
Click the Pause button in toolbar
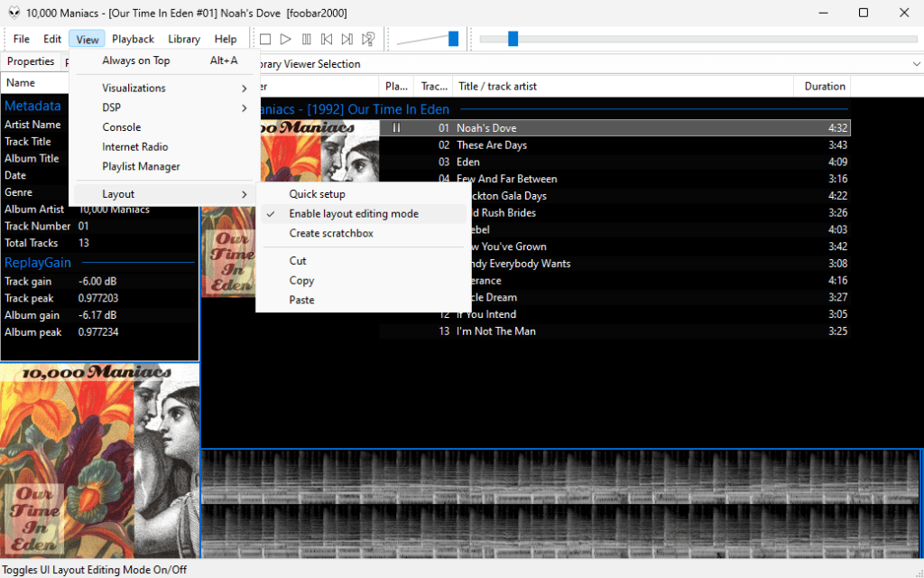point(307,39)
